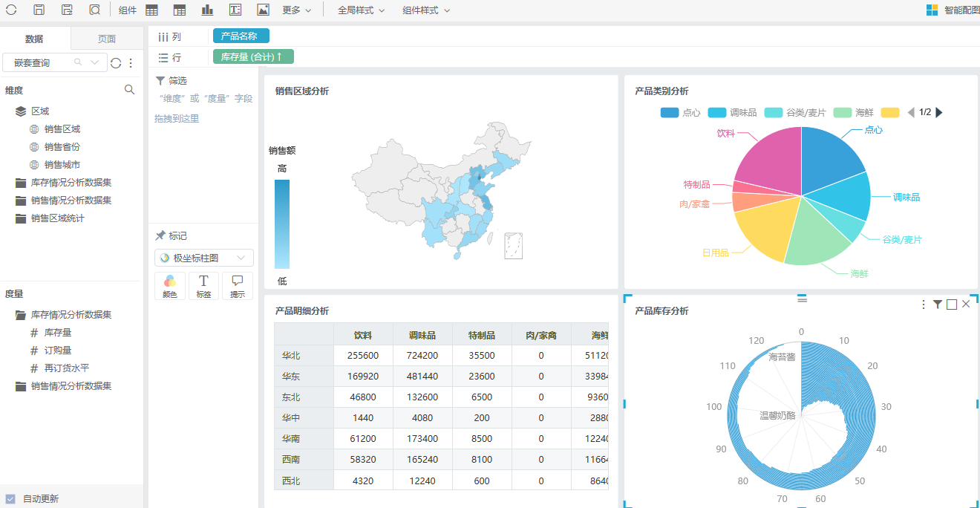Click the drag handle atop 产品库存分析 chart
Screen dimensions: 980x508
[x=802, y=299]
